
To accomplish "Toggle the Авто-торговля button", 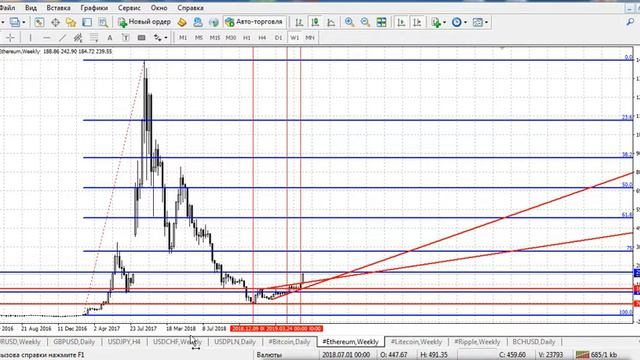I will pos(254,22).
